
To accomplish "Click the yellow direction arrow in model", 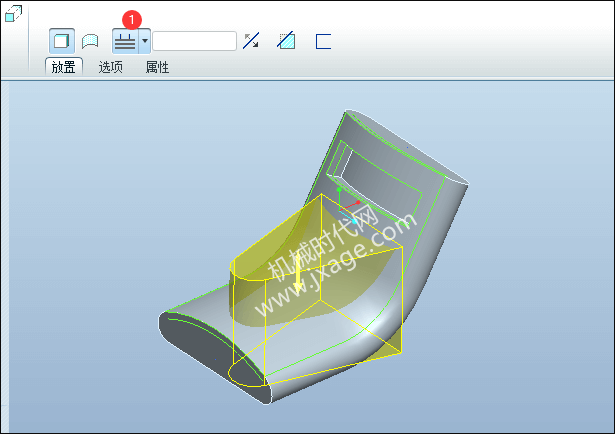I will pos(298,273).
